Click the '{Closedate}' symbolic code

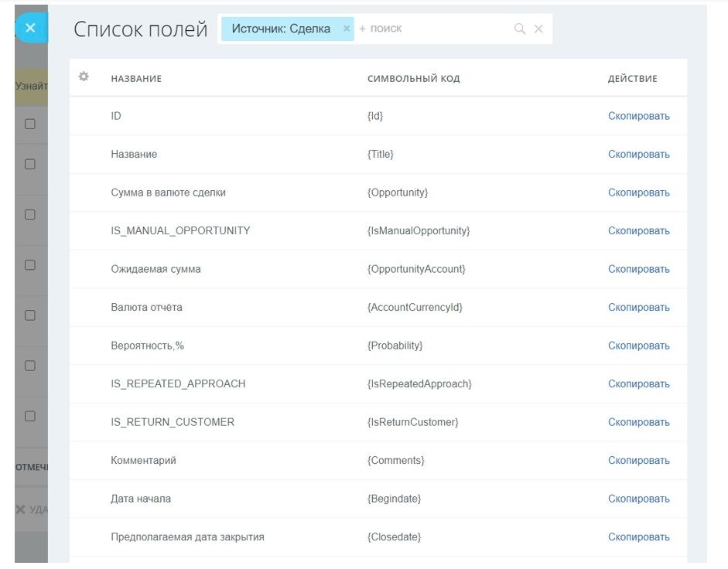pyautogui.click(x=395, y=537)
